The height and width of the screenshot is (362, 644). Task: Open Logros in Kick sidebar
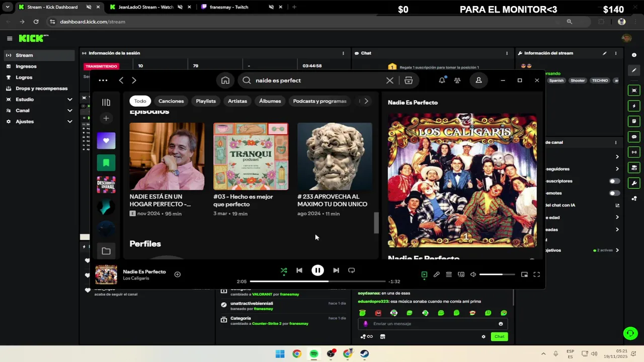(x=39, y=77)
